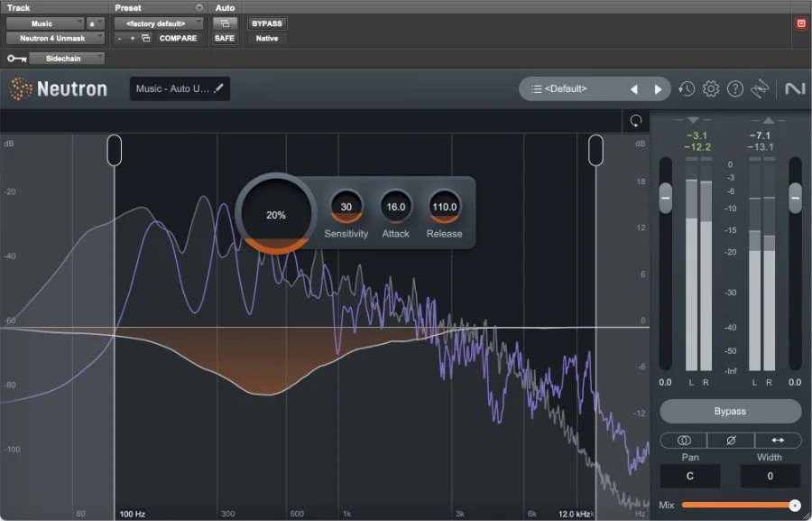This screenshot has height=521, width=812.
Task: Click the Attack knob set to 16.0
Action: pos(396,207)
